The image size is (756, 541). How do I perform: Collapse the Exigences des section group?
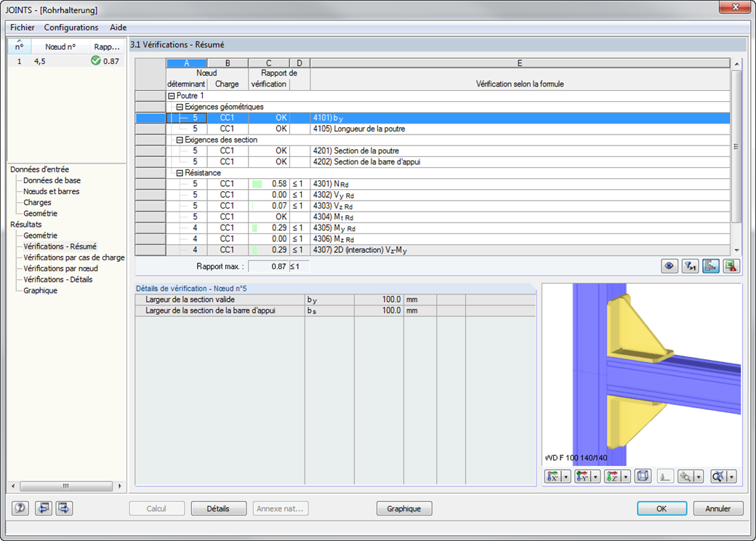[x=180, y=140]
